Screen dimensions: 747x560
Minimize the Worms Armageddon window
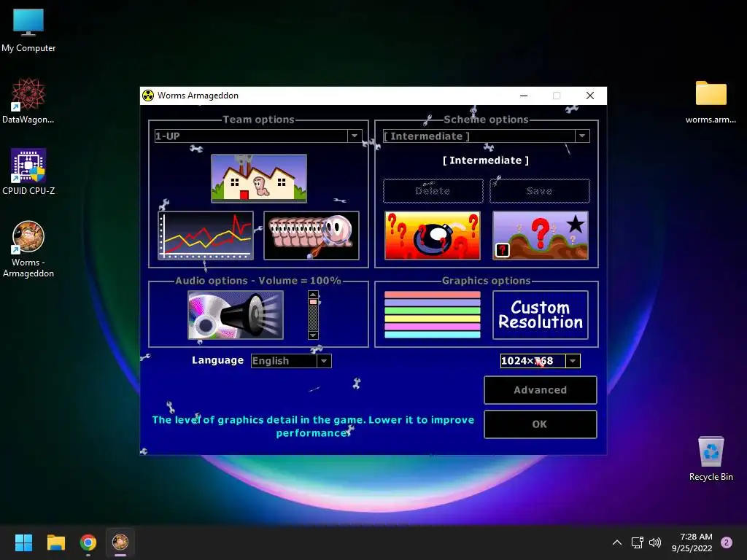[524, 96]
